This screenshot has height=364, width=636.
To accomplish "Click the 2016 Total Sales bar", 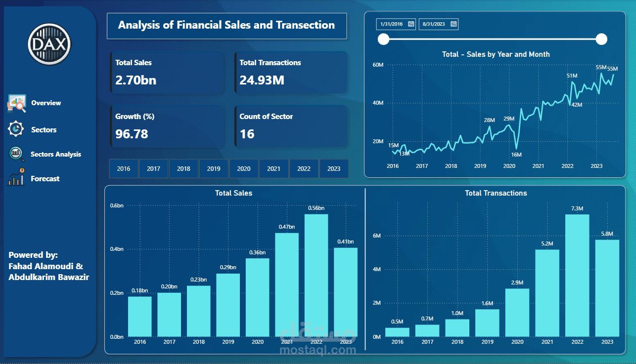I will (x=140, y=317).
